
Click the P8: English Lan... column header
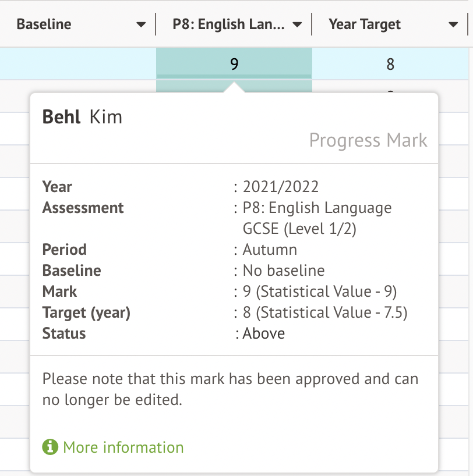click(x=228, y=24)
